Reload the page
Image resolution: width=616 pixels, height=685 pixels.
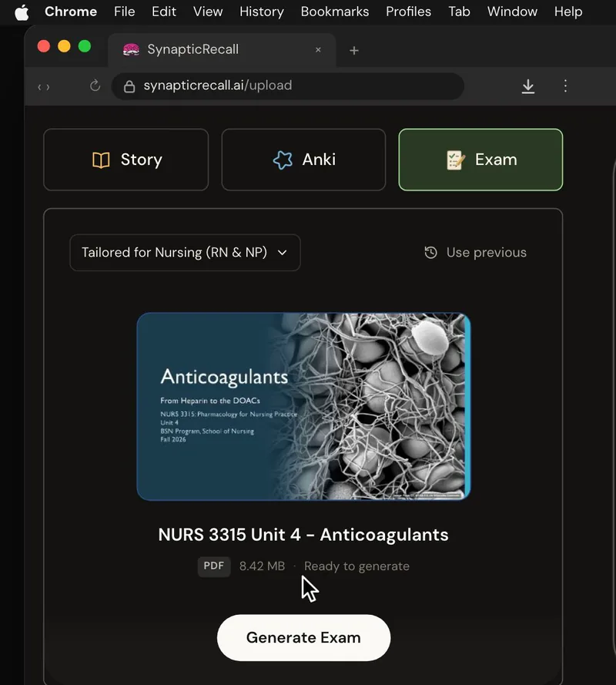(95, 86)
